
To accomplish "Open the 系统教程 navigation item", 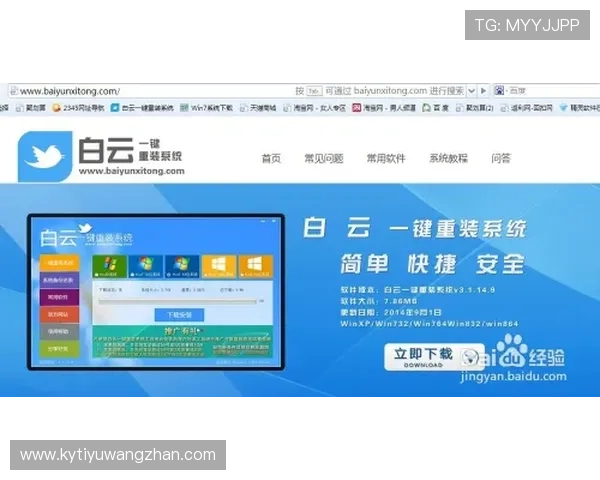I will point(448,158).
